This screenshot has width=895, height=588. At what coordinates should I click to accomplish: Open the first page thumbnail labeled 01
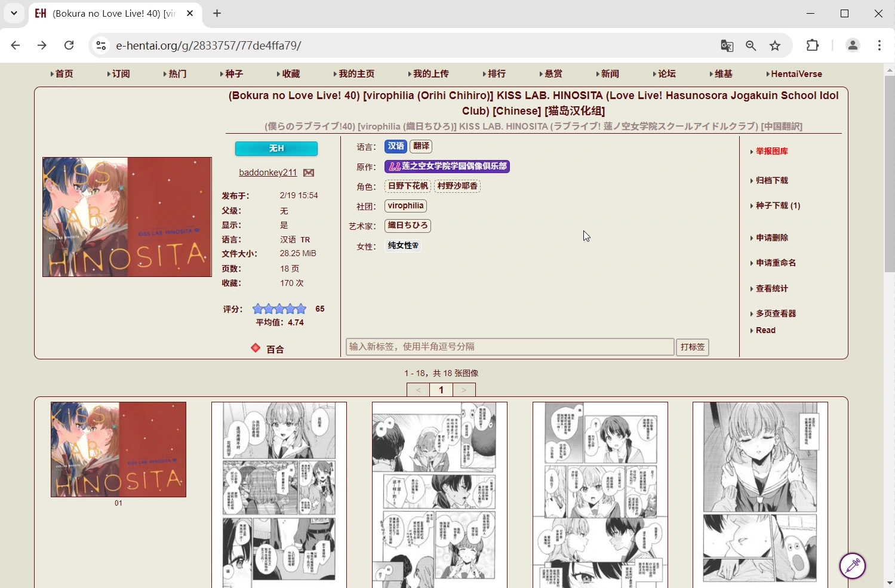118,450
